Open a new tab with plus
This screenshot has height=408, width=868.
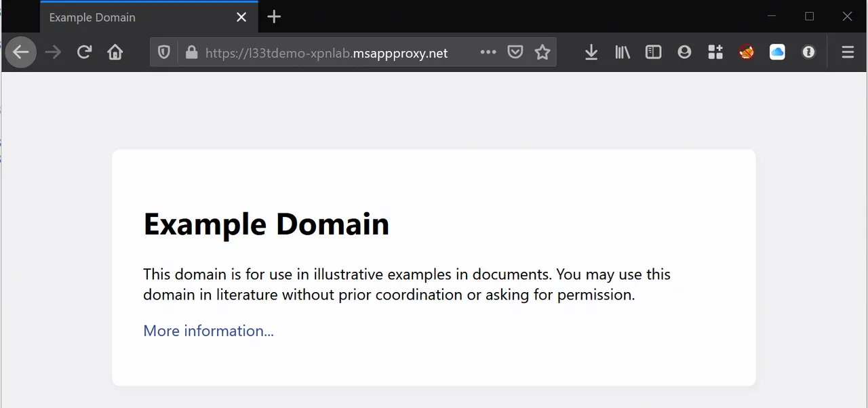point(274,17)
